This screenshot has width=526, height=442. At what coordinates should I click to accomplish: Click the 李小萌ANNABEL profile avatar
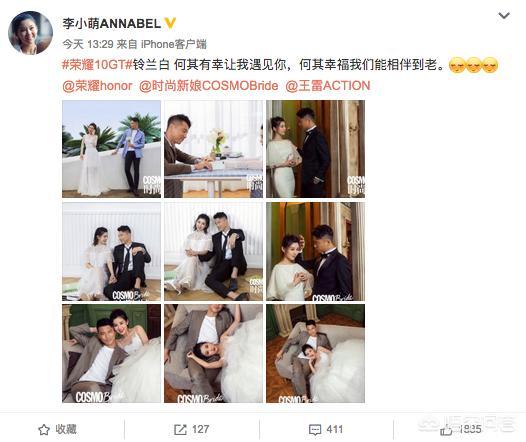click(x=31, y=33)
